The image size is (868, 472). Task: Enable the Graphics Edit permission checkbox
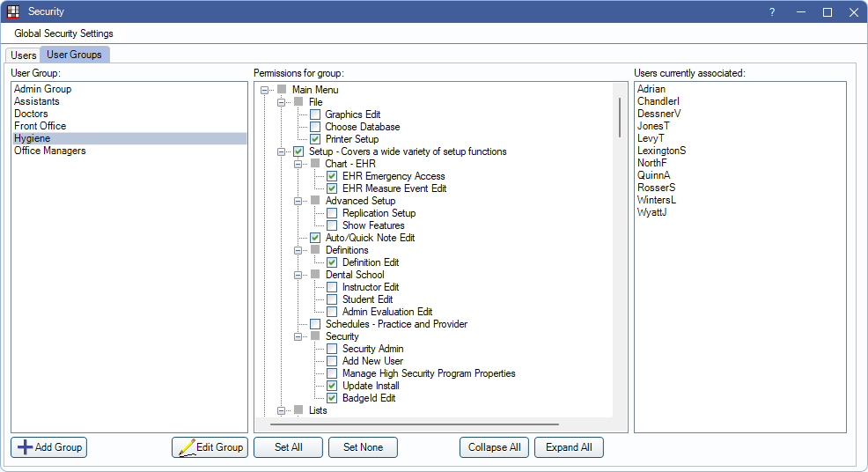point(315,114)
